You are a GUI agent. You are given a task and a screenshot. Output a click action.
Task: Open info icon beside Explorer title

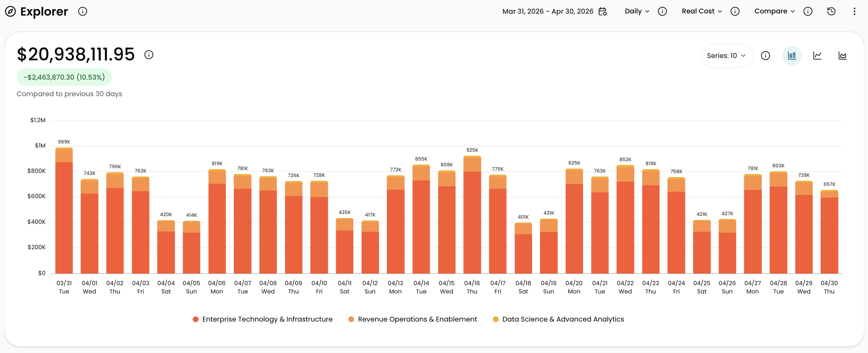point(83,12)
